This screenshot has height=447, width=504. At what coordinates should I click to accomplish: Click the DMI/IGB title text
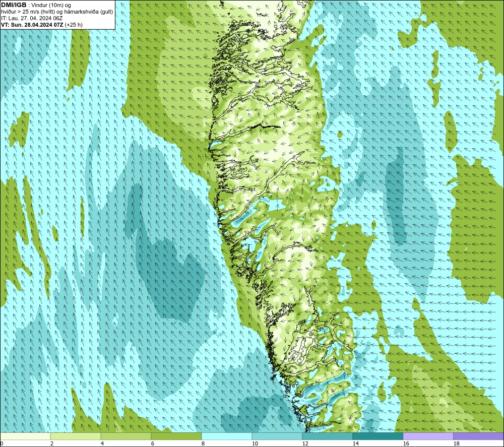click(x=14, y=5)
